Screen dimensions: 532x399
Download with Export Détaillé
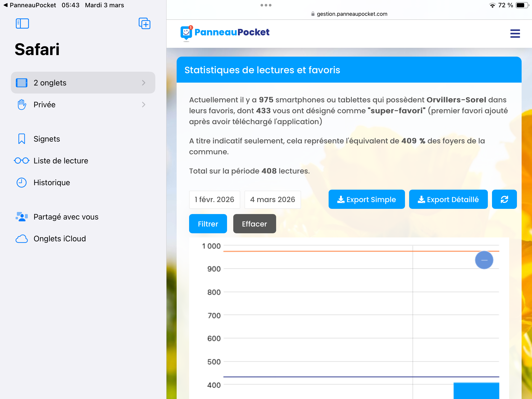448,199
